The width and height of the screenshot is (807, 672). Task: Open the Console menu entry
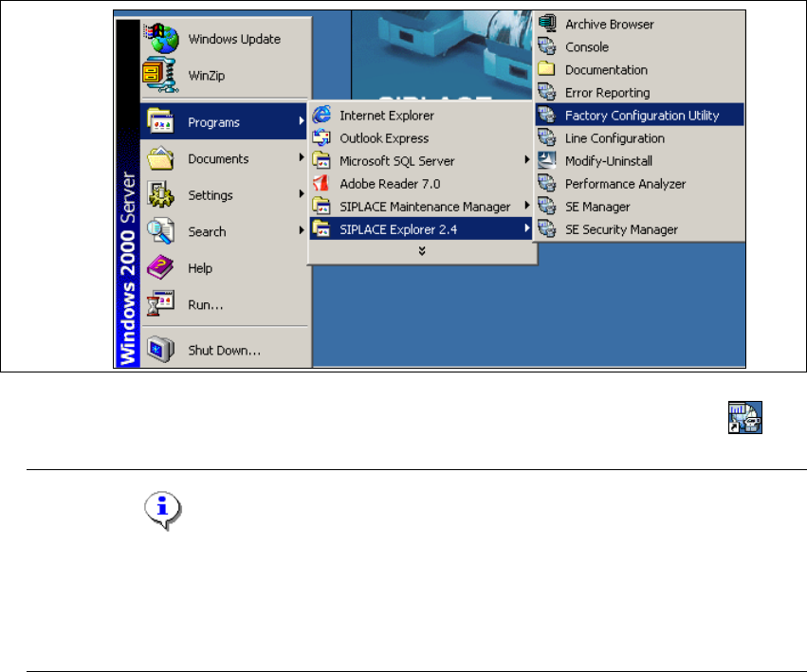coord(640,46)
